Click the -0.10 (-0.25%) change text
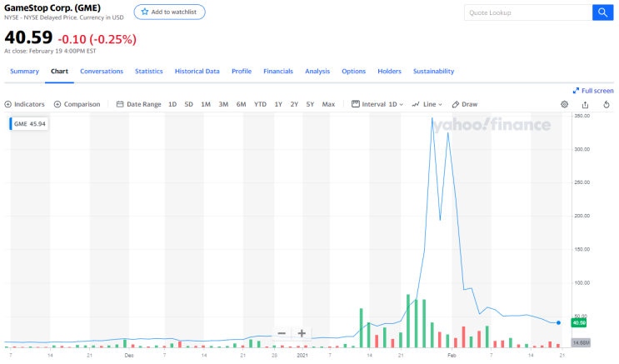Screen dimensions: 619x364 (97, 39)
